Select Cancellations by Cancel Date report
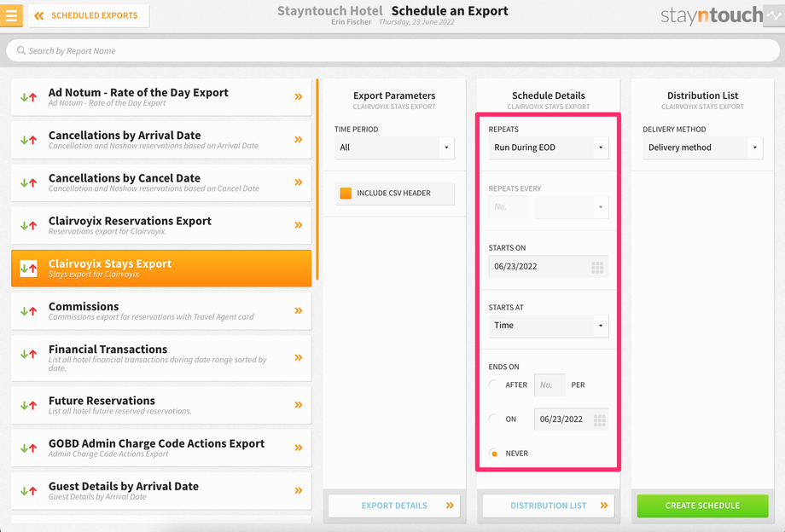The width and height of the screenshot is (785, 532). click(161, 182)
